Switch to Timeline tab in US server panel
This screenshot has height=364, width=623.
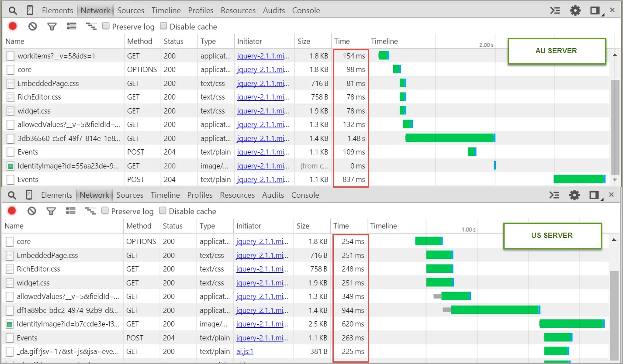coord(165,195)
